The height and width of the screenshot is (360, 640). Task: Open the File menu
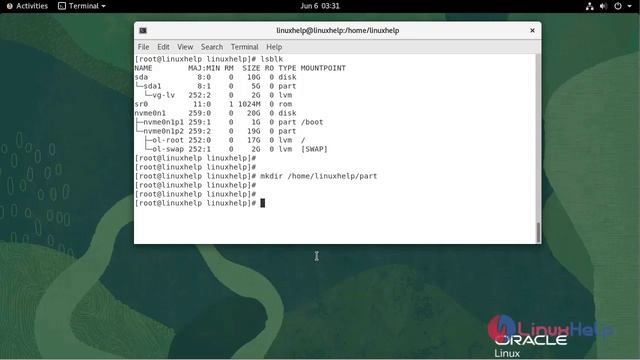click(143, 47)
